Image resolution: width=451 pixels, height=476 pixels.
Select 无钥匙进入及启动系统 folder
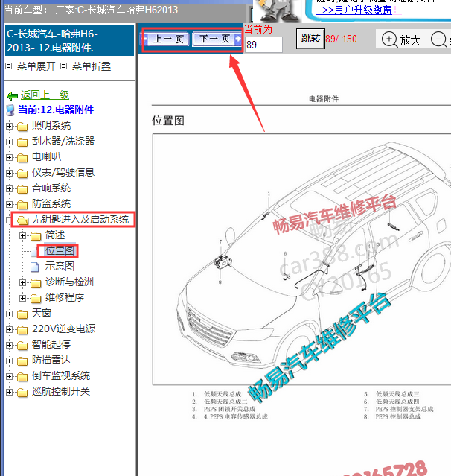[x=80, y=219]
